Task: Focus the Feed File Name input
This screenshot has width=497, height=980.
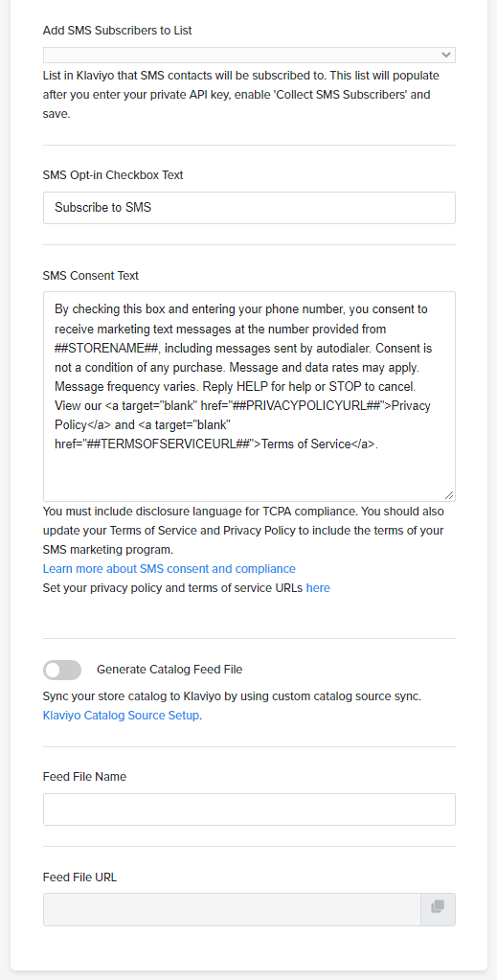Action: click(x=249, y=809)
